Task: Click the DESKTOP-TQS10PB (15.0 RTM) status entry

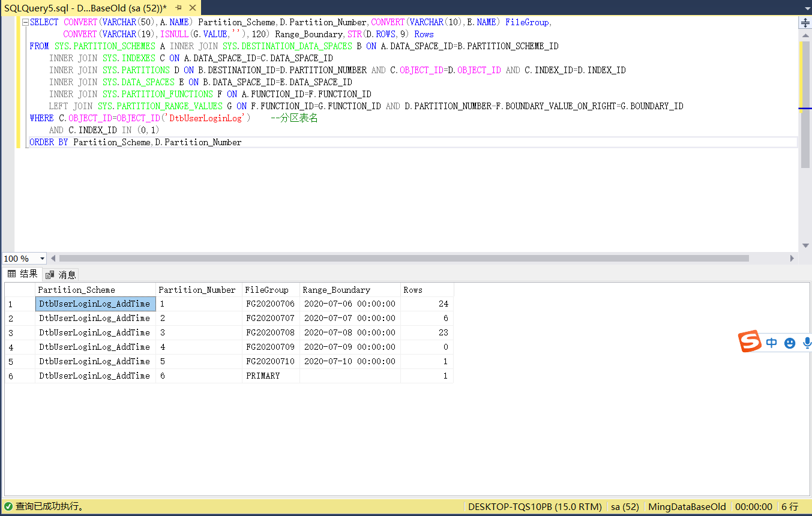Action: (x=535, y=507)
